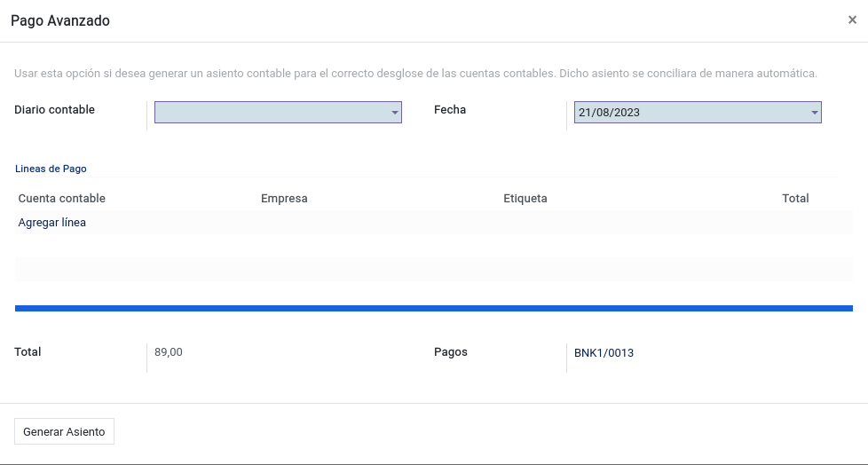Select the 21/08/2023 date field
The width and height of the screenshot is (868, 465).
click(x=698, y=113)
